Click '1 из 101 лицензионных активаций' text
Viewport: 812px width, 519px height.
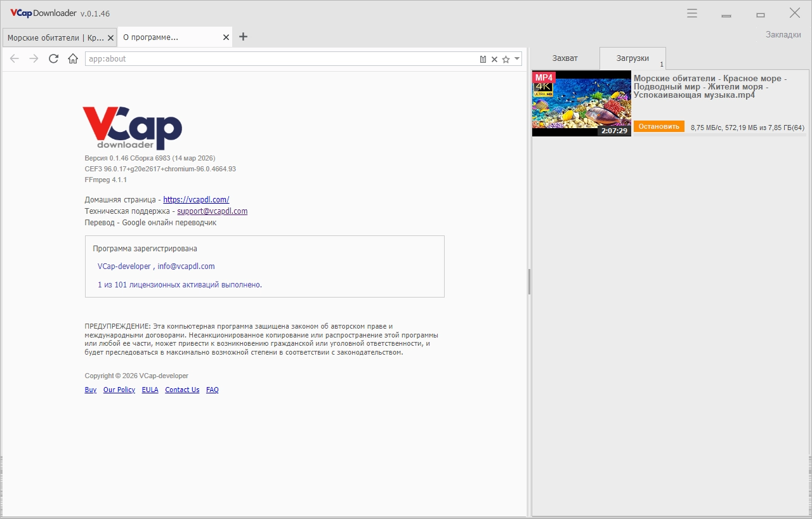click(180, 285)
